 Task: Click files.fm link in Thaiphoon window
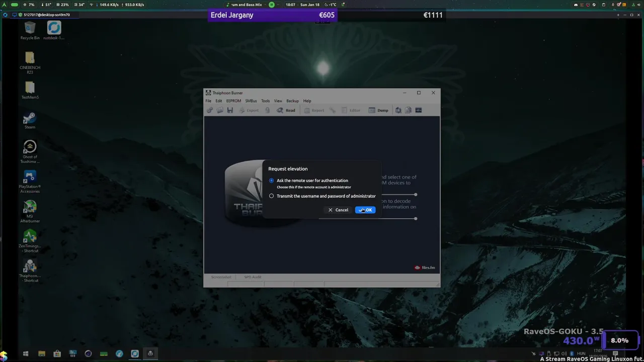[x=425, y=267]
